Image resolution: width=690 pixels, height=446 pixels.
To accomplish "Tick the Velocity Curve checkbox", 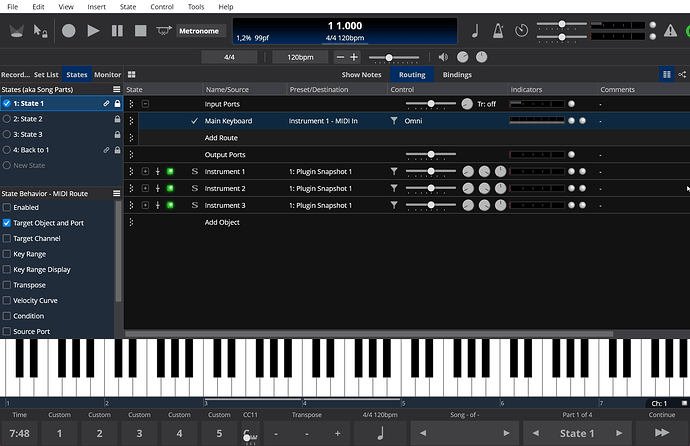I will (7, 300).
